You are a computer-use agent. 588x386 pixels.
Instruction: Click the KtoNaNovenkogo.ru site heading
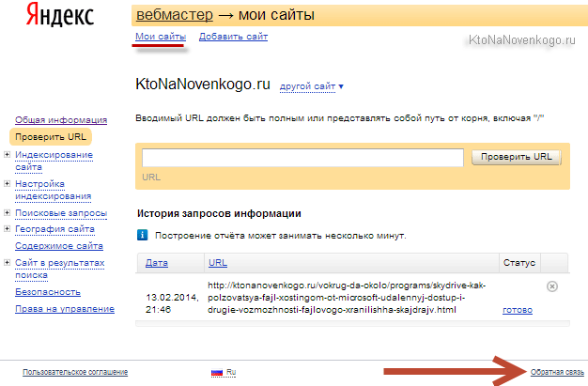coord(203,84)
